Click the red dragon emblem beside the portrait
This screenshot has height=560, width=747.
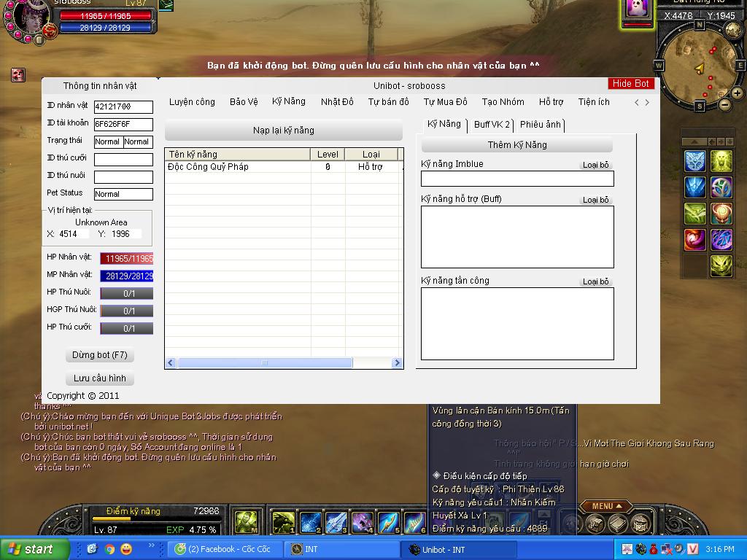click(x=50, y=31)
